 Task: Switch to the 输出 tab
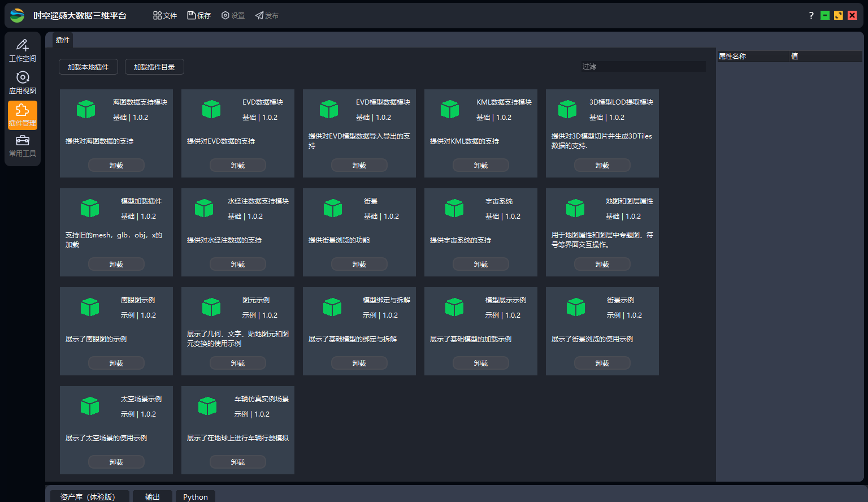152,496
